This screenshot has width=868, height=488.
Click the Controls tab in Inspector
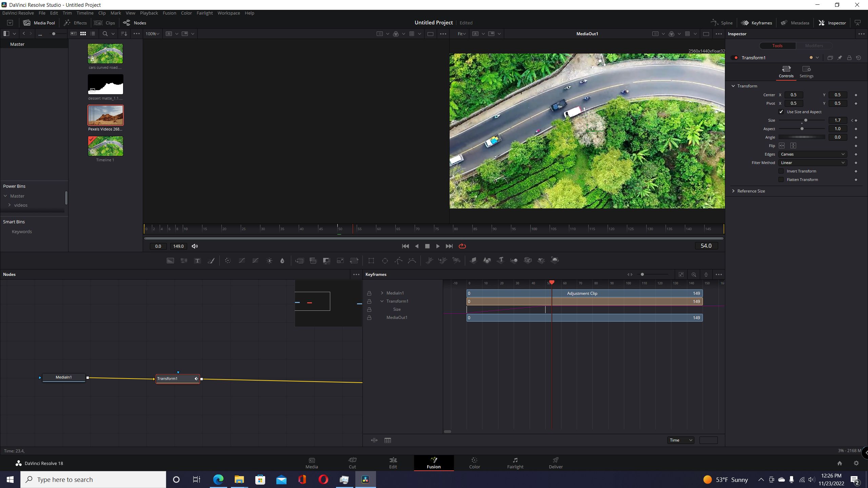[786, 71]
